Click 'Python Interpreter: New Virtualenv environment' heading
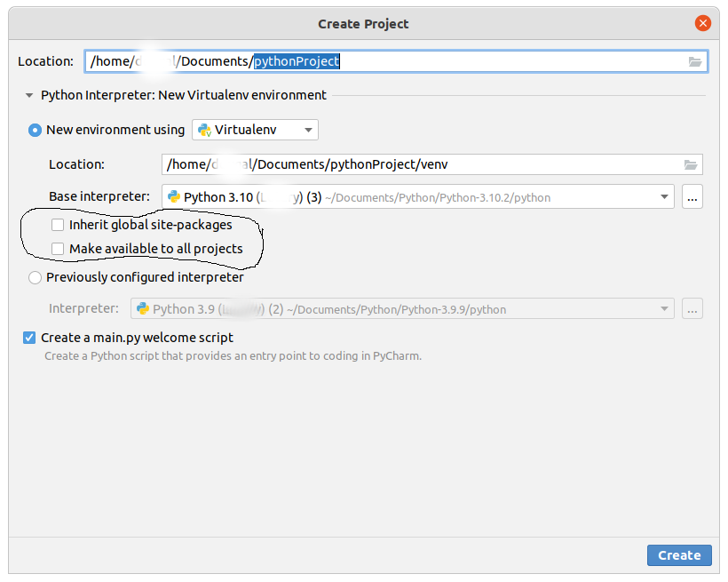Viewport: 728px width, 582px height. coord(184,95)
